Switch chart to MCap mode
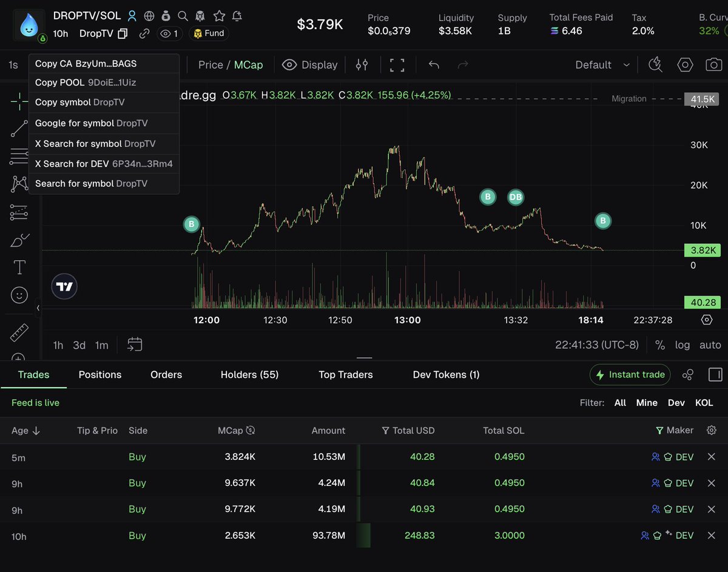The width and height of the screenshot is (728, 572). pos(249,65)
